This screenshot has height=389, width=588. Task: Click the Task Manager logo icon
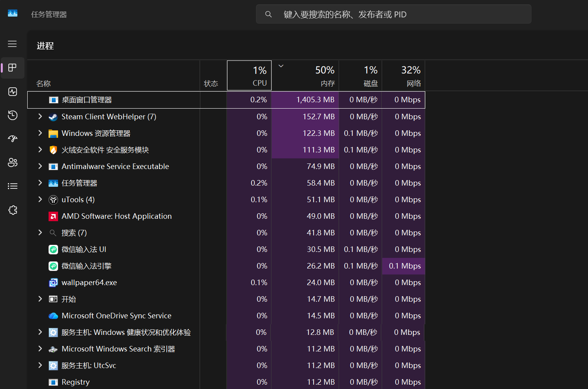pos(13,13)
